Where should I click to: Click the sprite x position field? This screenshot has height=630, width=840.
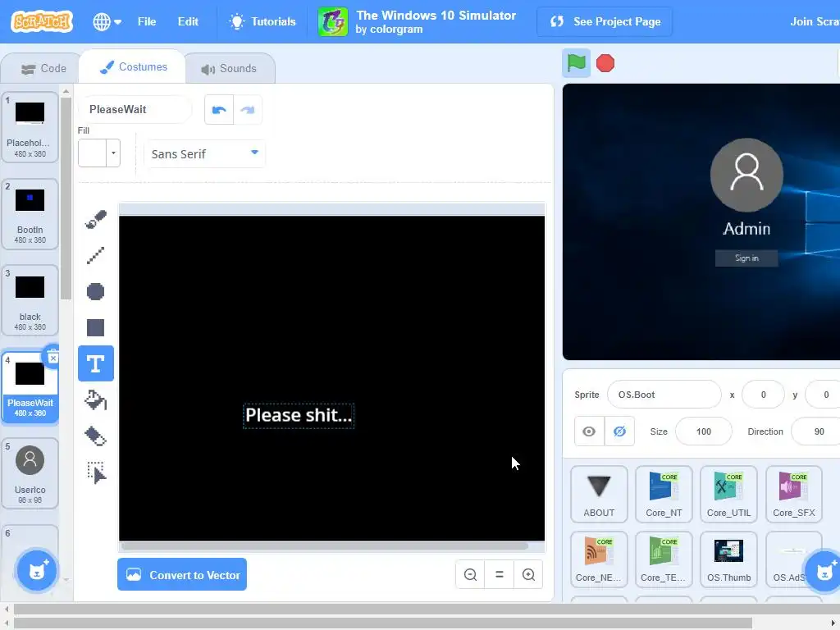764,395
